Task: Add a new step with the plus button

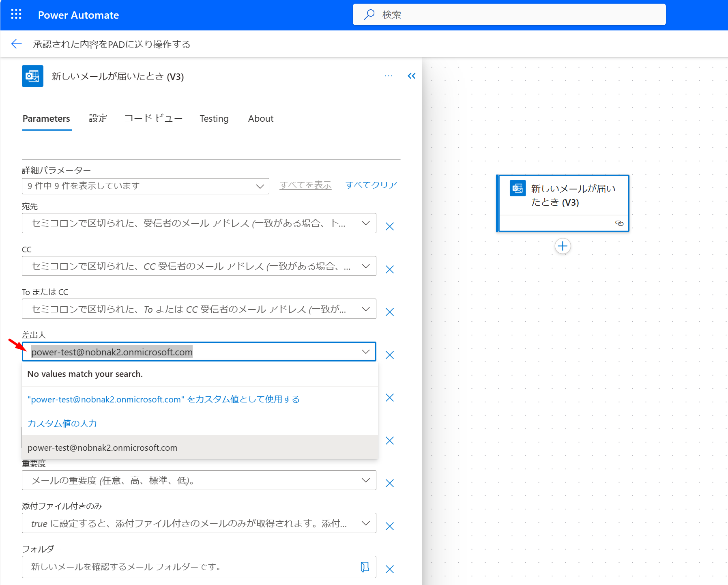Action: coord(563,246)
